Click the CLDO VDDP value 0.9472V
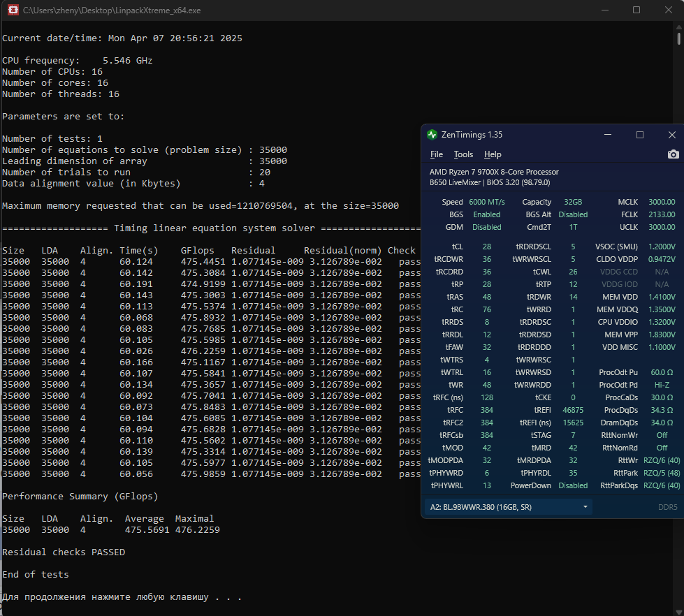Screen dimensions: 684x616 [x=662, y=259]
